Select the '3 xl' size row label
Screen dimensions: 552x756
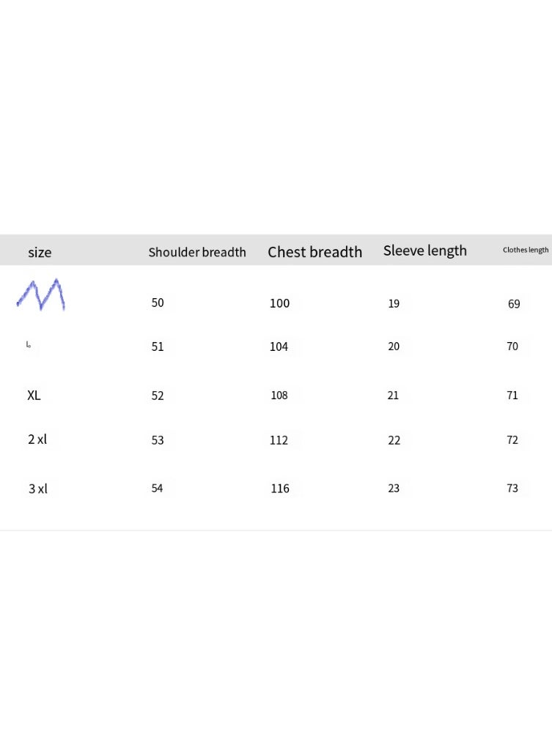pyautogui.click(x=37, y=489)
